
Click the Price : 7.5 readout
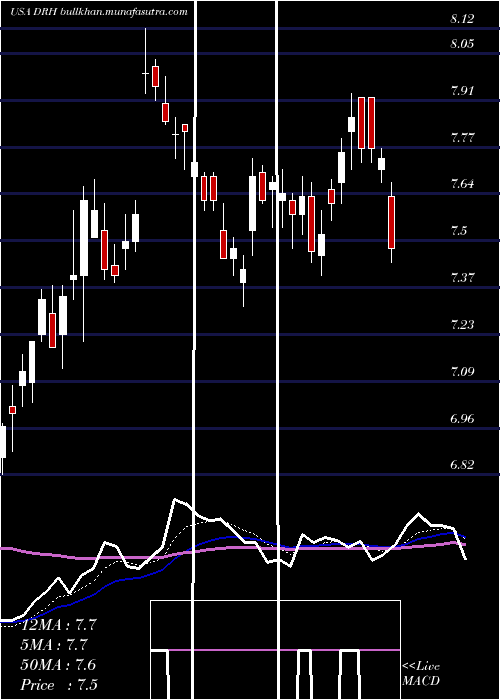click(x=59, y=685)
